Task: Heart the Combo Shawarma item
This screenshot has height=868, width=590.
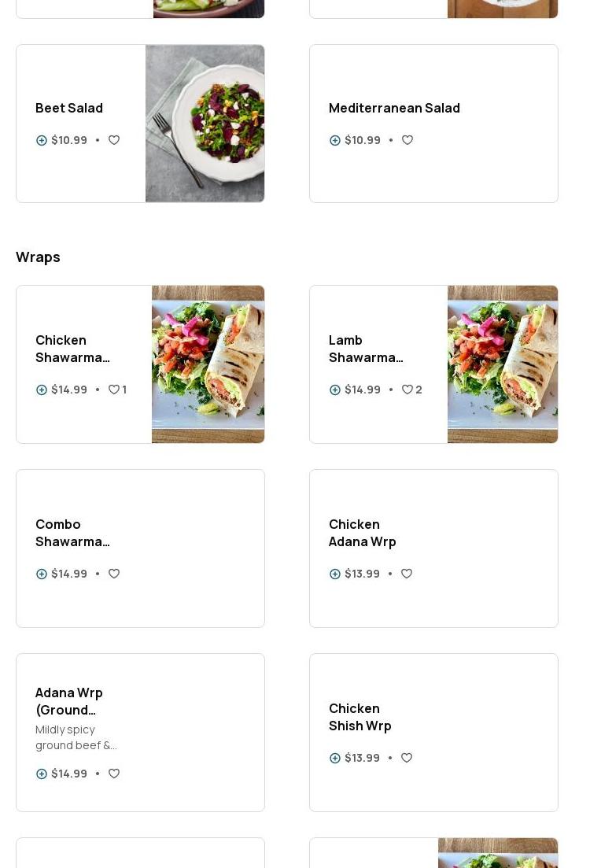Action: (114, 574)
